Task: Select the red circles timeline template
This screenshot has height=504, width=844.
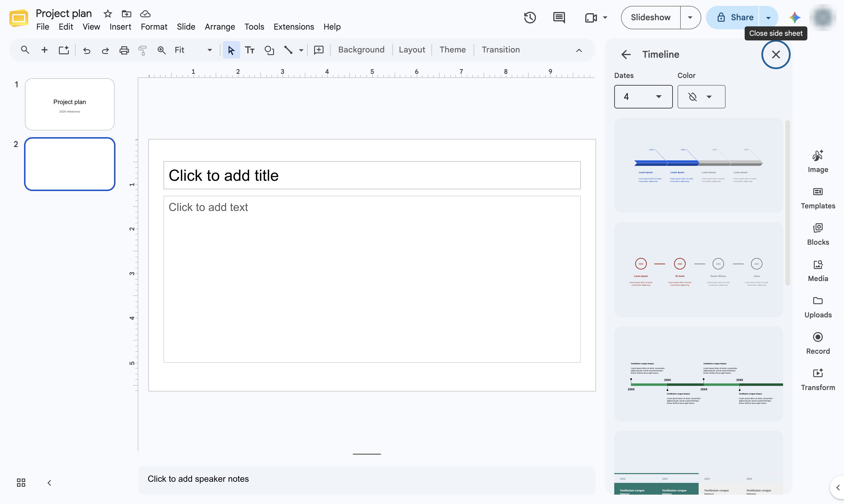Action: click(698, 270)
